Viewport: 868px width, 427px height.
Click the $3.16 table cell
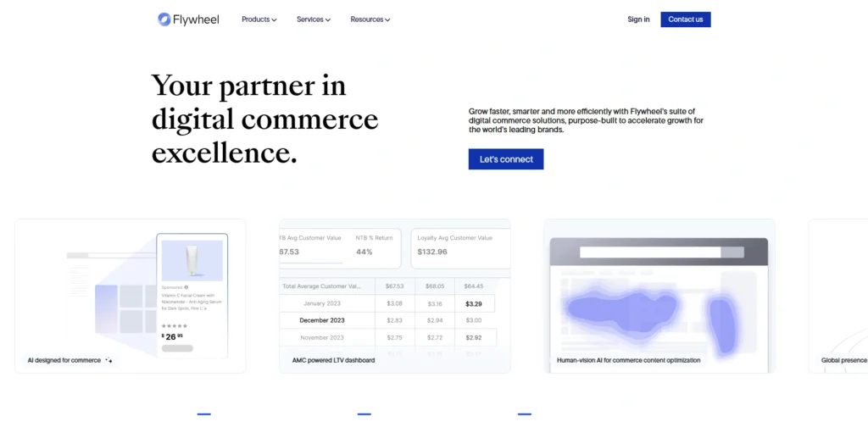tap(435, 303)
